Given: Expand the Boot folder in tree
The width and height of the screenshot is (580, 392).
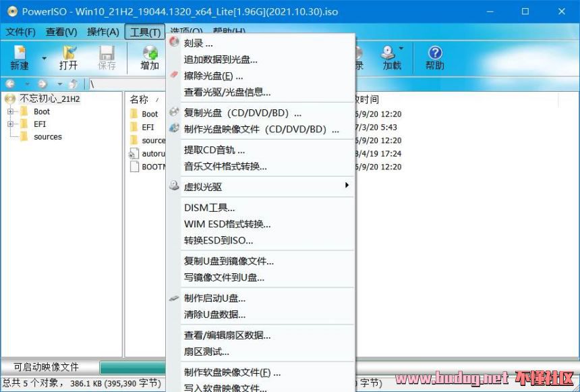Looking at the screenshot, I should click(10, 111).
